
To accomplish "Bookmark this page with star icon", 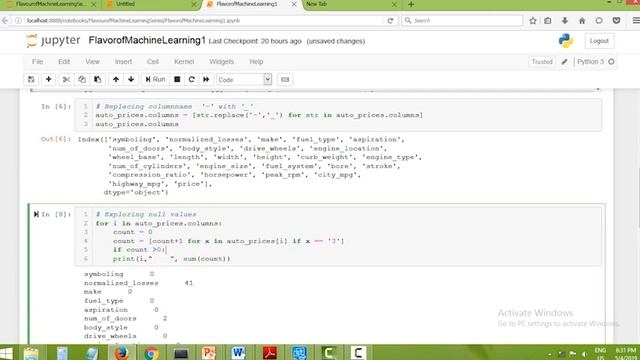I will tap(533, 20).
